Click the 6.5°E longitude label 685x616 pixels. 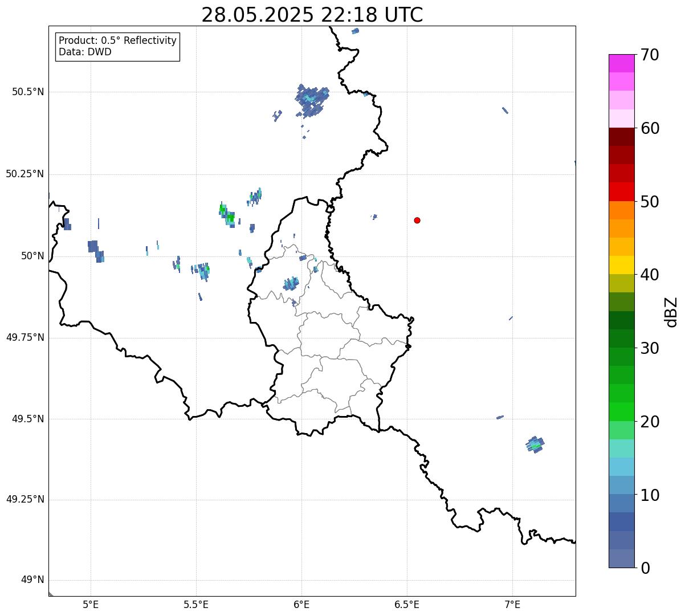(407, 604)
